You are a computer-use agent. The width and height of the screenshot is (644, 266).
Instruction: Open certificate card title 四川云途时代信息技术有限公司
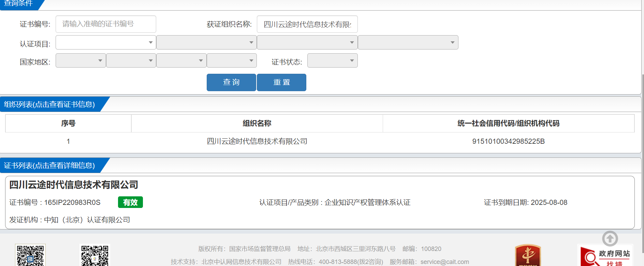click(x=74, y=185)
